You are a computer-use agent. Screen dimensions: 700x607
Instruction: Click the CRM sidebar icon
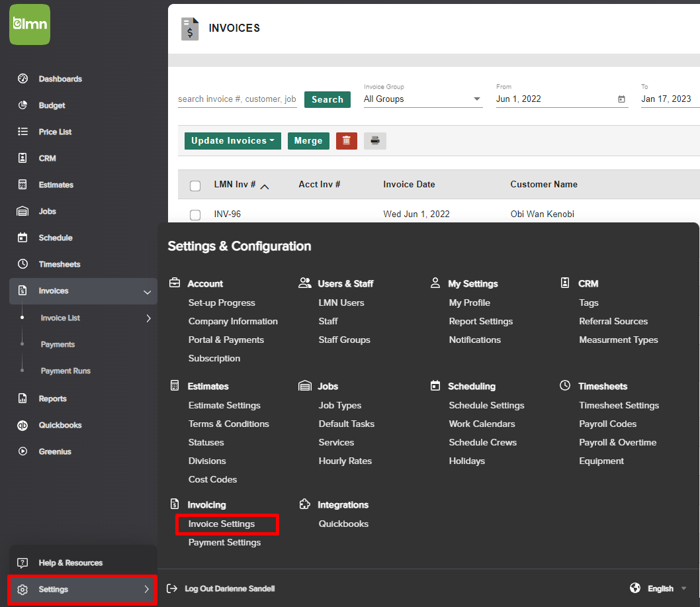(22, 158)
